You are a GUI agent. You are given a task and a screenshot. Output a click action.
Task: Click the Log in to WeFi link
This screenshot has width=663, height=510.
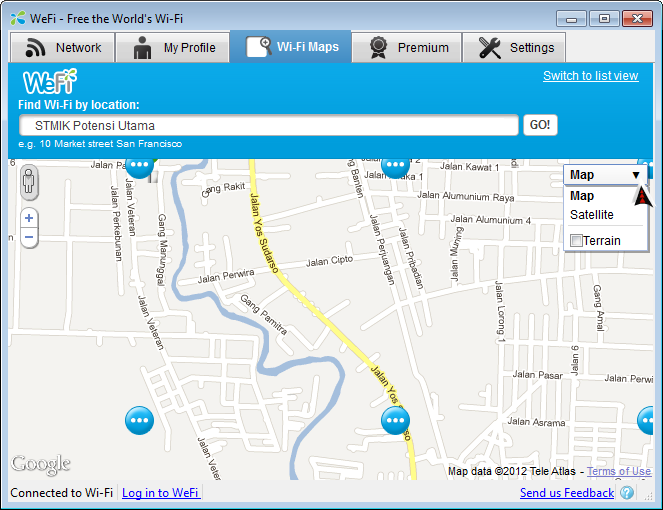click(x=160, y=493)
